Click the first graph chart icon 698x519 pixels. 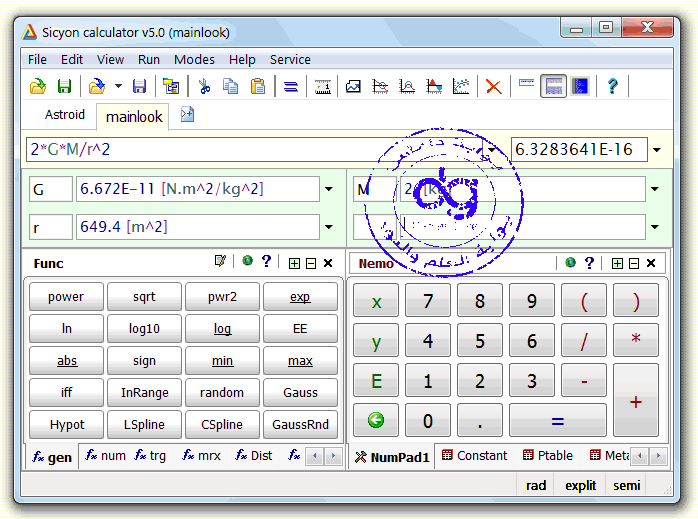tap(353, 86)
